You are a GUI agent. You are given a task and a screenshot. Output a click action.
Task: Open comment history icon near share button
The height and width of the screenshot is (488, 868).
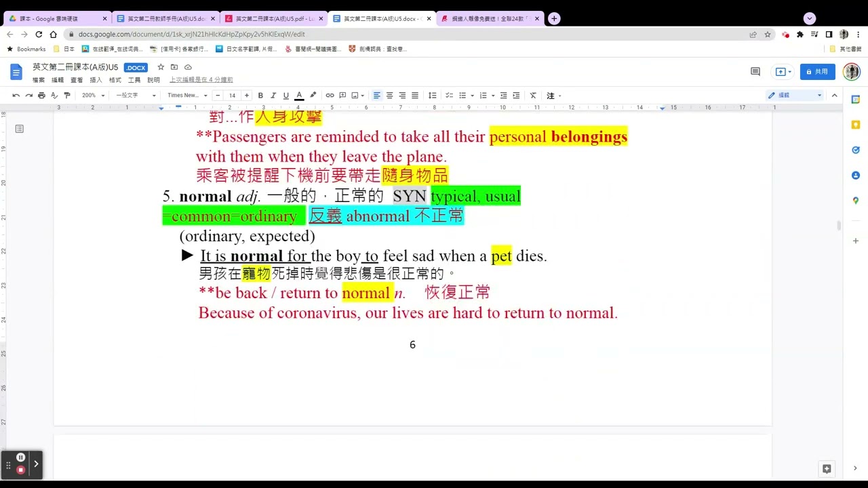(x=755, y=71)
